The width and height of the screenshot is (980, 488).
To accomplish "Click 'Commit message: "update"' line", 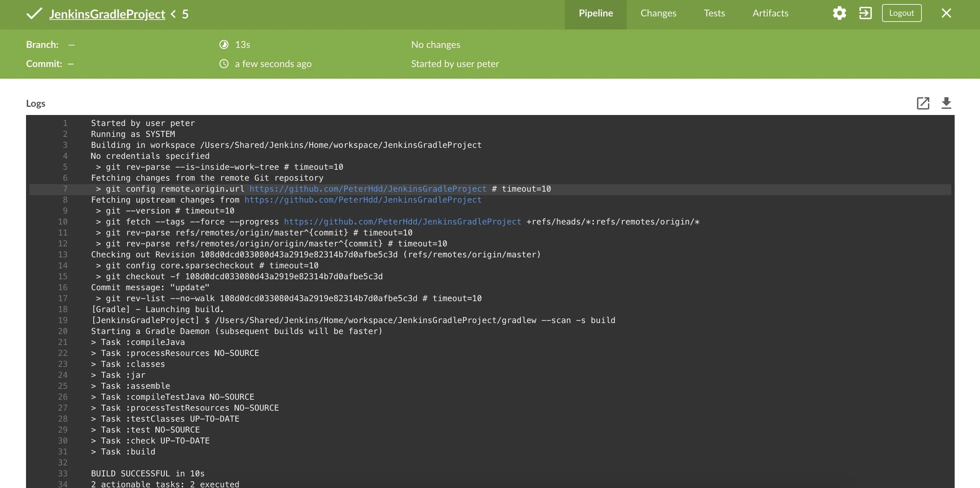I will point(150,288).
